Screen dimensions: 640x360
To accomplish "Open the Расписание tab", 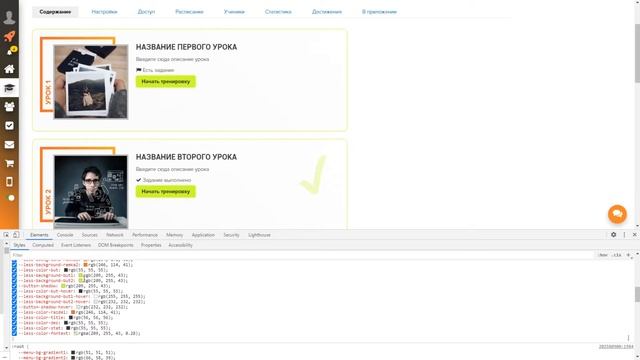I will point(189,12).
